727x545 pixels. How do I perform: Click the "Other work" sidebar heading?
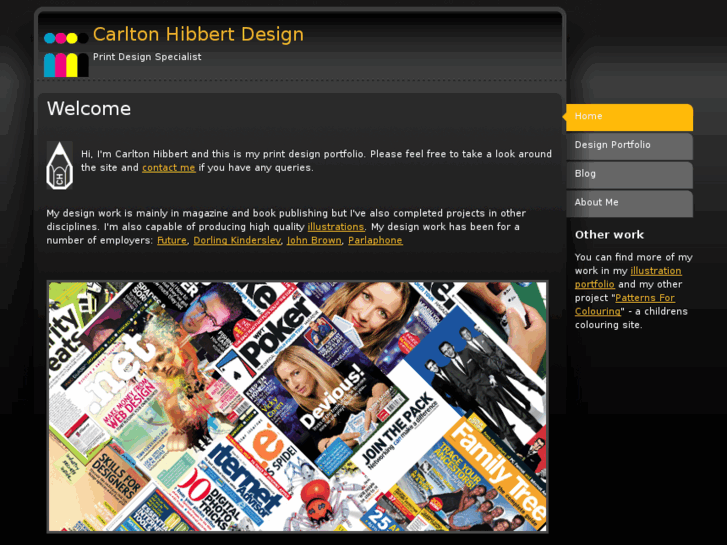click(x=609, y=235)
